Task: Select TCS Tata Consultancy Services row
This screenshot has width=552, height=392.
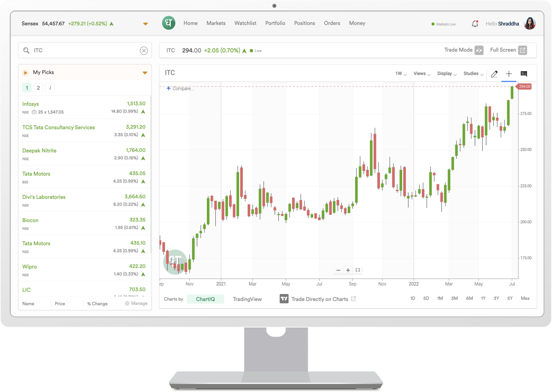Action: (x=84, y=130)
